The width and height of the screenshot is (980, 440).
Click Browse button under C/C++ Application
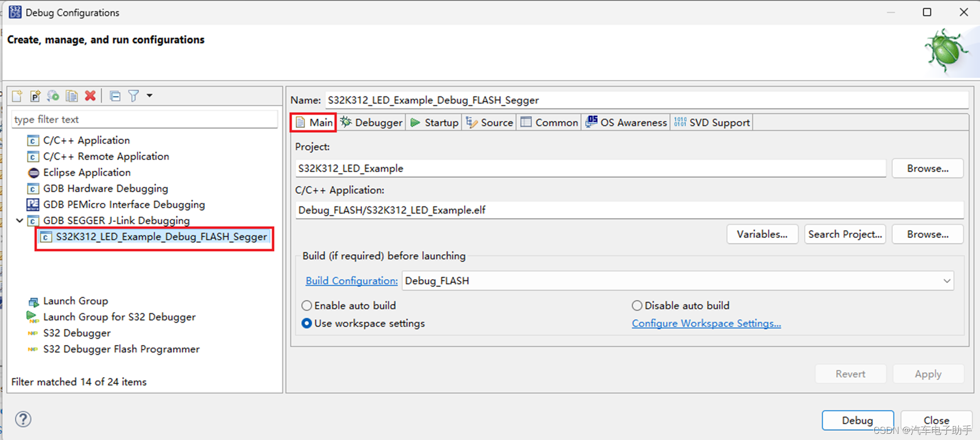(927, 234)
